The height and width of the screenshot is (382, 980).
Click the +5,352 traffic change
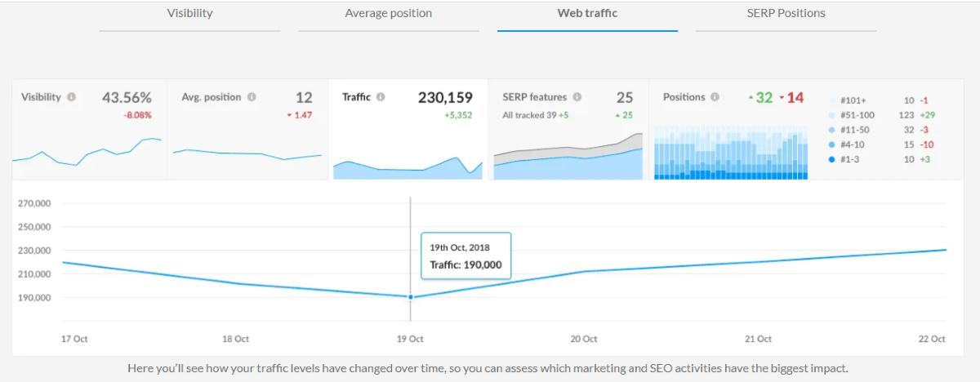click(x=458, y=115)
